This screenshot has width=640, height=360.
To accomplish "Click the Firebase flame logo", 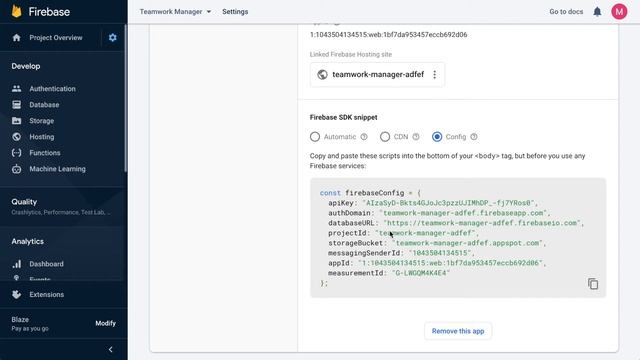I will 16,11.
